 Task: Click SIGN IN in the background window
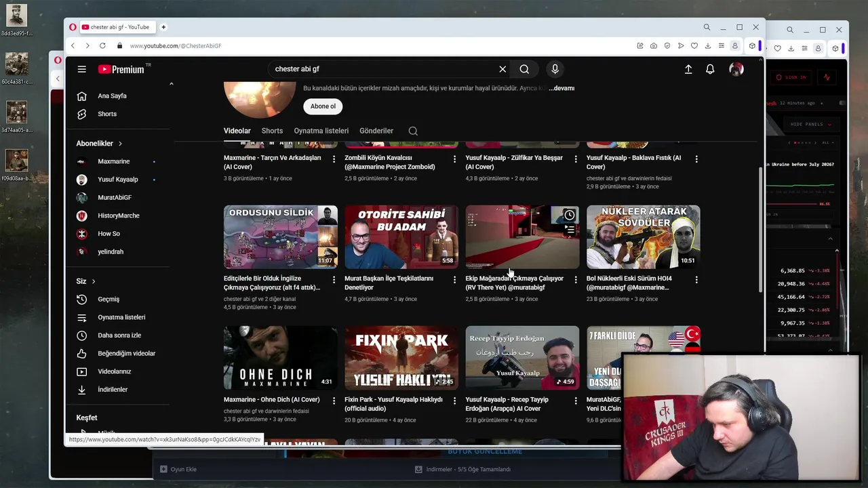pos(791,77)
